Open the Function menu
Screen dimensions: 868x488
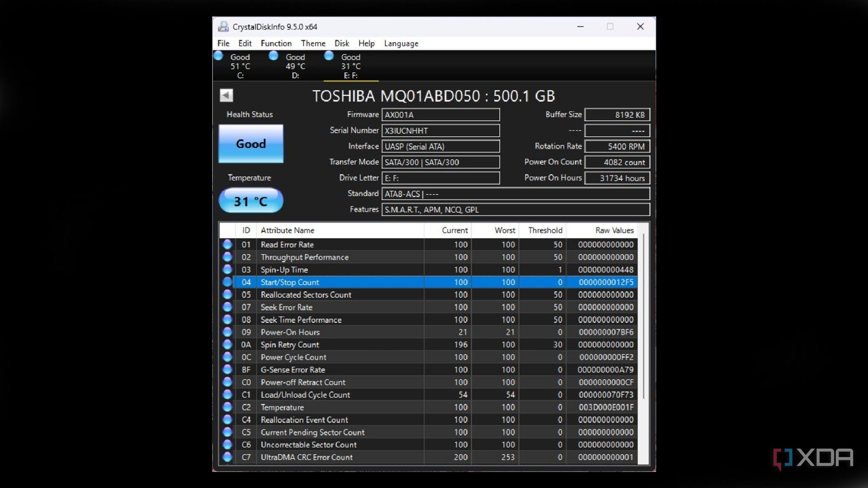point(276,43)
